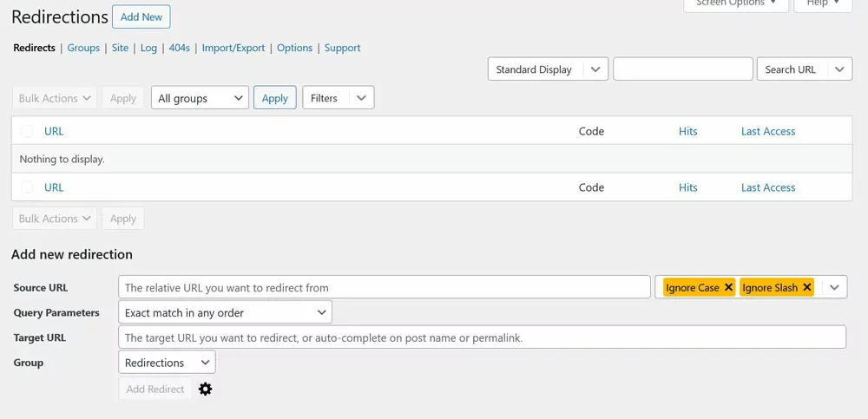868x419 pixels.
Task: Click Apply next to All groups
Action: (x=274, y=98)
